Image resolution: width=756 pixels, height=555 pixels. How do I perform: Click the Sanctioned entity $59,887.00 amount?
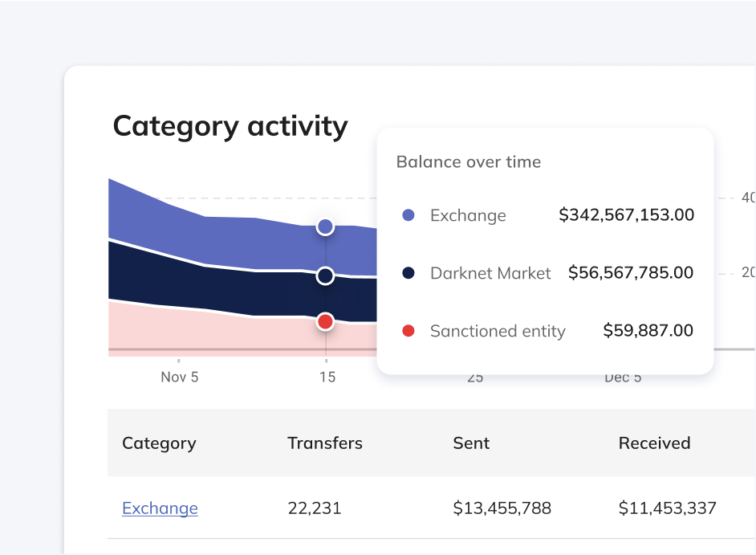(648, 331)
